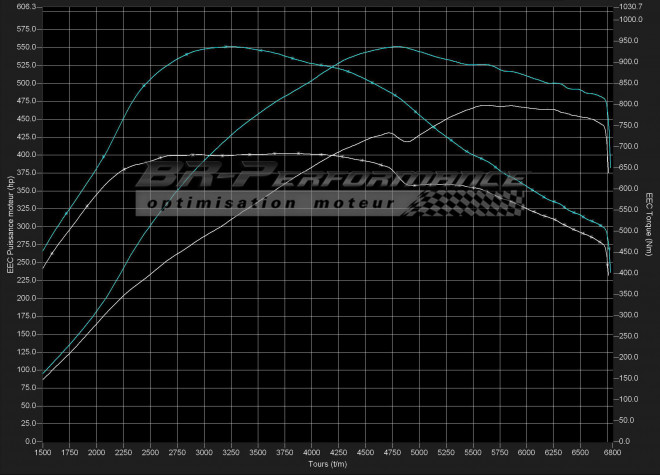Click the 4750 tick on the RPM axis
The width and height of the screenshot is (660, 475).
[x=391, y=452]
